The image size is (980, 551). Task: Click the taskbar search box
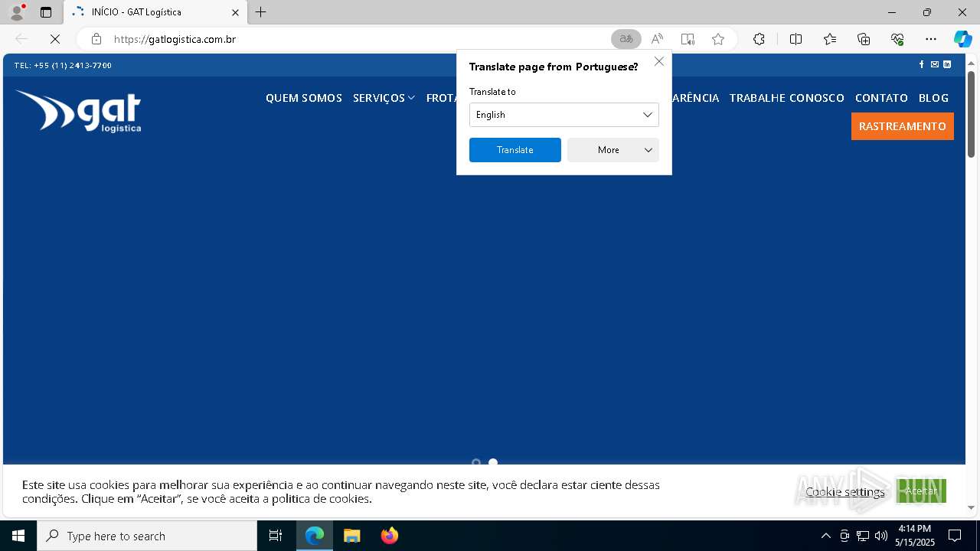(147, 536)
